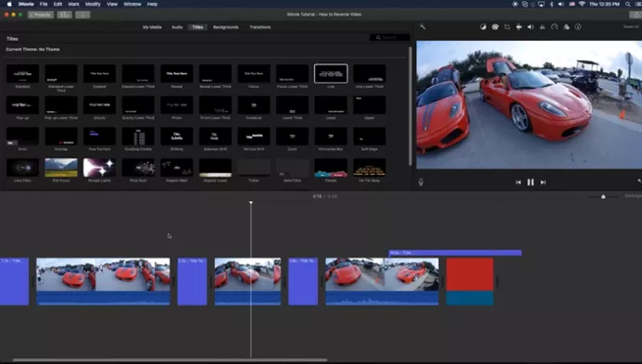Screen dimensions: 642x364
Task: Select the Focus title thumbnail
Action: pyautogui.click(x=254, y=74)
